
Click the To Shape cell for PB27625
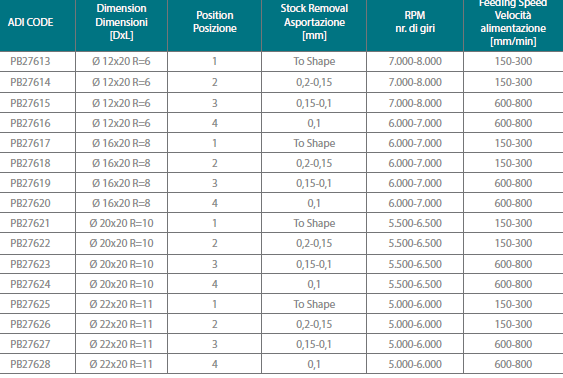pyautogui.click(x=314, y=304)
